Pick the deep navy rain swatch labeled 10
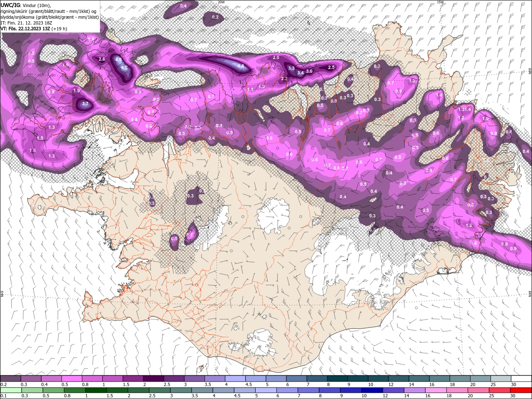The height and width of the screenshot is (399, 532). pos(372,390)
